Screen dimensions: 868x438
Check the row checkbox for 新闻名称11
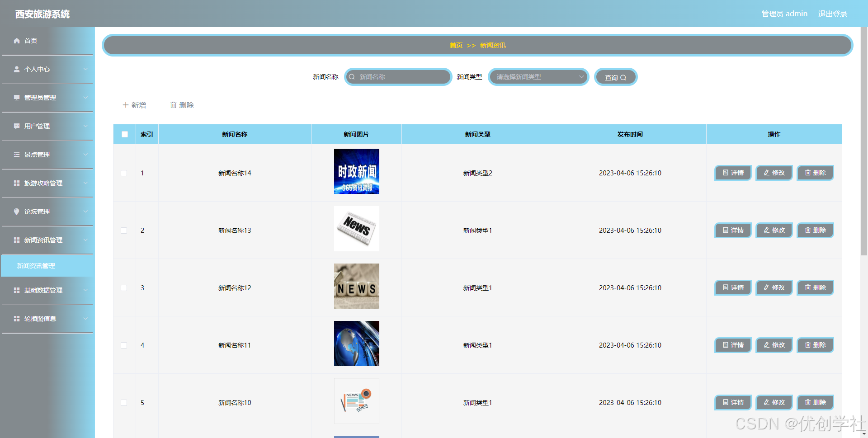124,345
